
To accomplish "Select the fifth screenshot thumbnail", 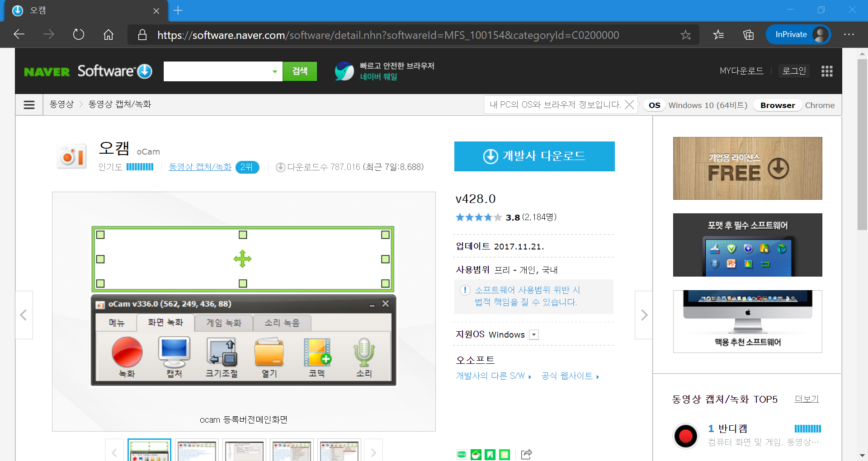I will 339,450.
